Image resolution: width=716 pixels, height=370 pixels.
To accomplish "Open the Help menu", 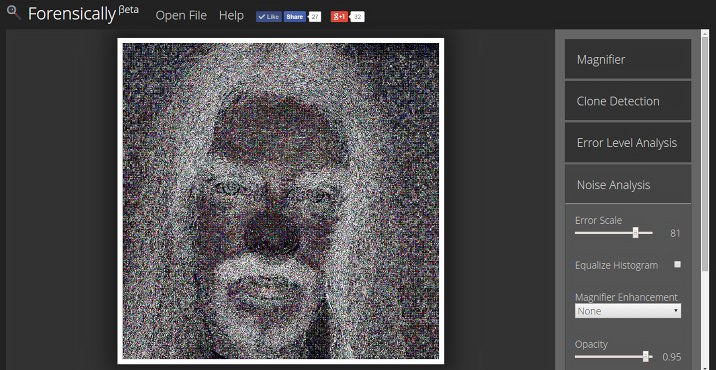I will coord(231,16).
